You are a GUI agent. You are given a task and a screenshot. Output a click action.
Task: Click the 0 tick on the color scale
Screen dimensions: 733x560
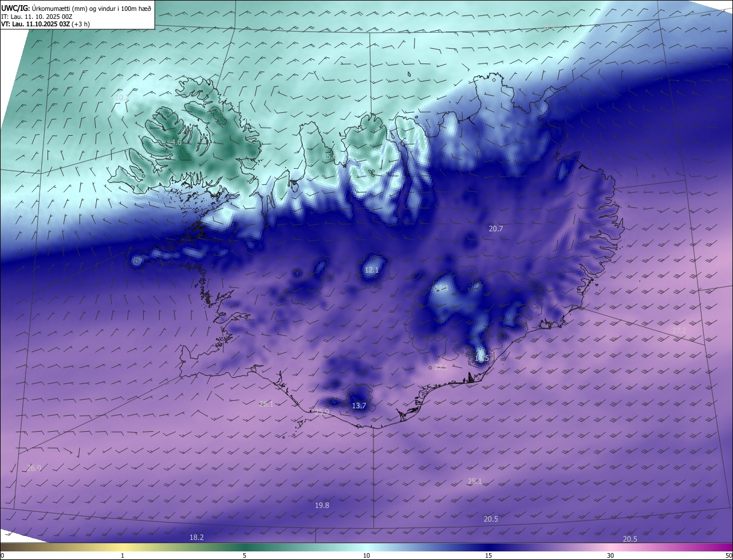click(x=2, y=555)
